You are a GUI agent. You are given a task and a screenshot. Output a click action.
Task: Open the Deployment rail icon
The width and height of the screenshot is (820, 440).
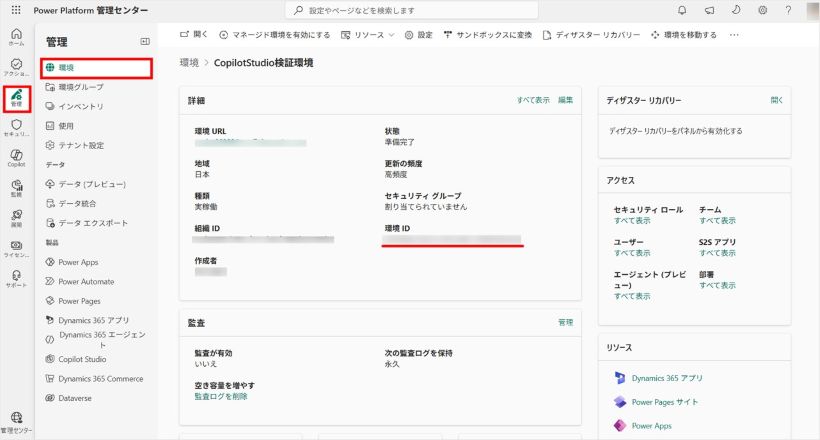tap(16, 218)
